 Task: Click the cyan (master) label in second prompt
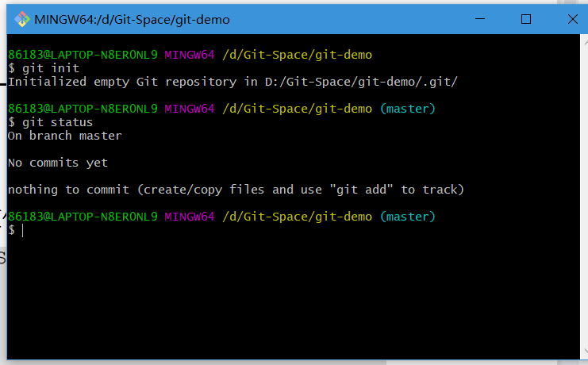407,108
